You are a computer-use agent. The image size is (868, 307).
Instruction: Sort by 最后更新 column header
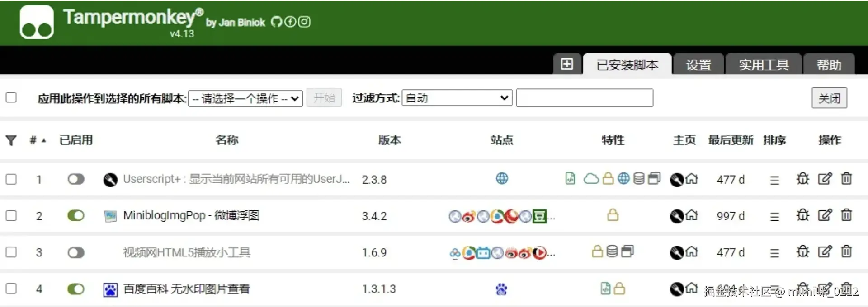(x=731, y=140)
